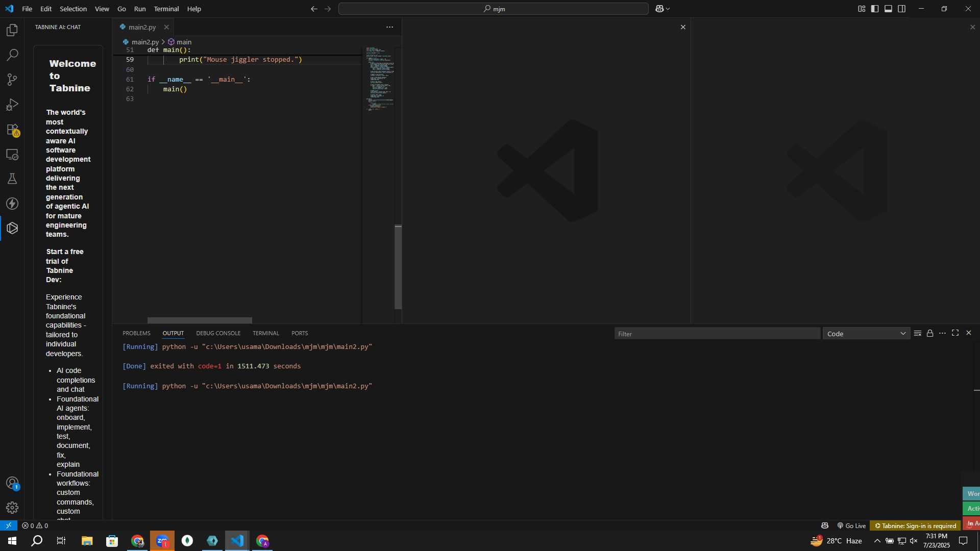Open File Explorer from taskbar

tap(87, 541)
